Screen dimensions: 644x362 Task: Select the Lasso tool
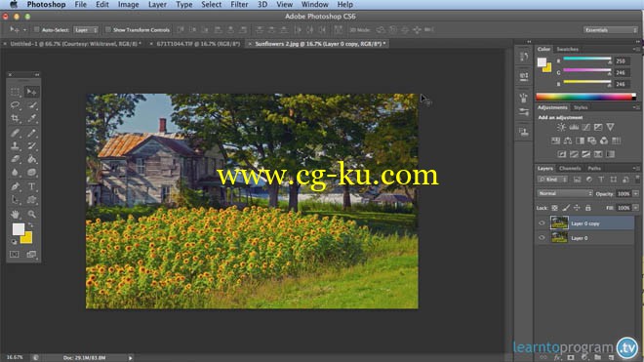pos(16,105)
